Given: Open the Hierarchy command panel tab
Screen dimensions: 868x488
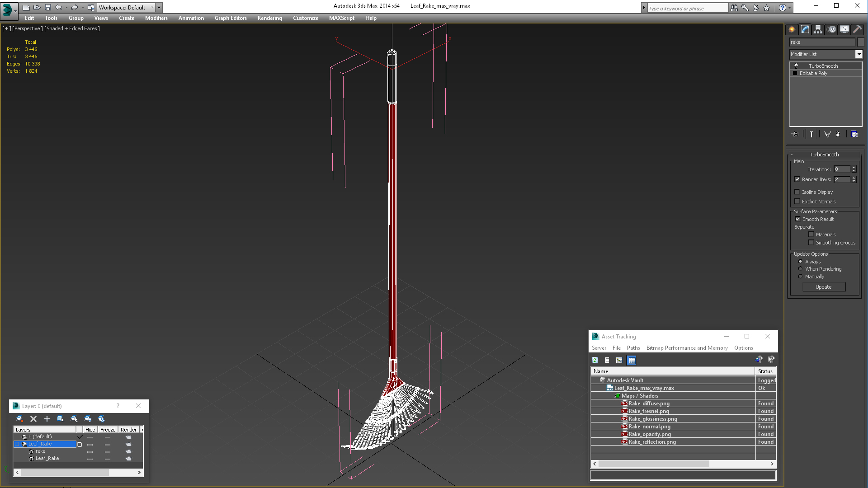Looking at the screenshot, I should click(818, 29).
